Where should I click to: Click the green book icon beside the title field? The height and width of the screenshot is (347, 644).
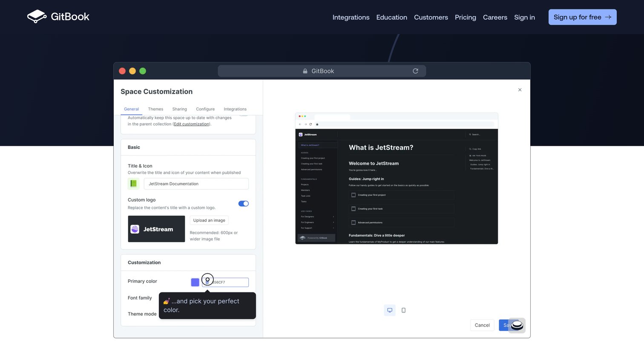coord(133,184)
